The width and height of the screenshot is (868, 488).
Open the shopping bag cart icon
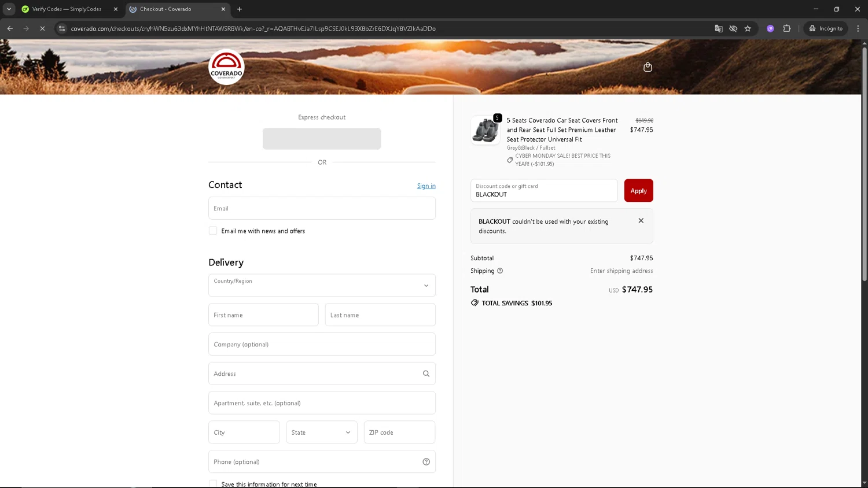tap(648, 67)
